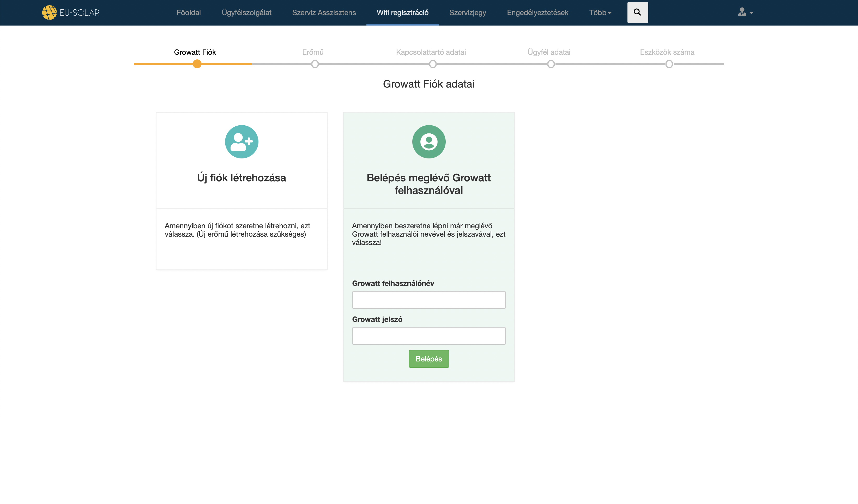Click the EU-SOLAR globe logo icon
Viewport: 858px width, 504px height.
click(49, 13)
